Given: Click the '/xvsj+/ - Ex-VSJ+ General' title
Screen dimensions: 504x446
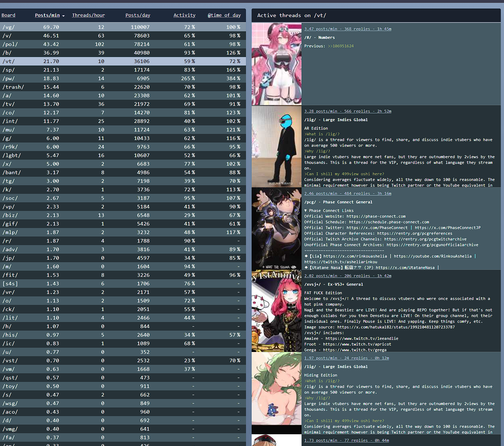Looking at the screenshot, I should (x=334, y=284).
